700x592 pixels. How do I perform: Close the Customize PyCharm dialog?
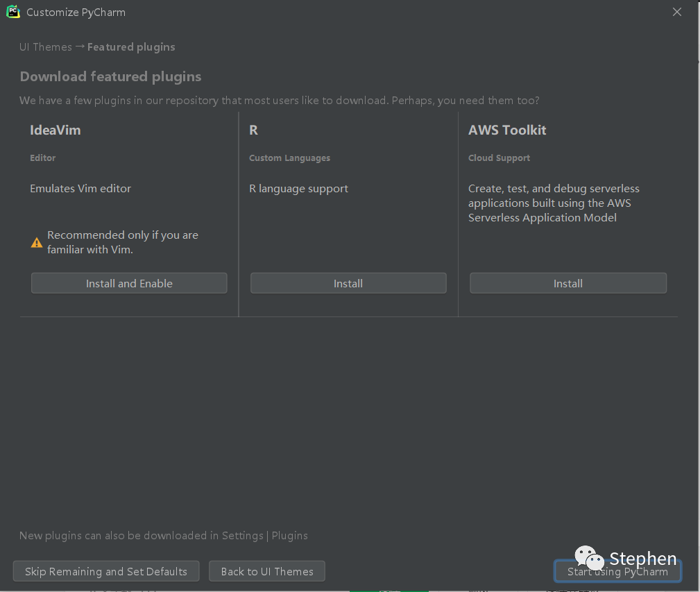coord(677,12)
